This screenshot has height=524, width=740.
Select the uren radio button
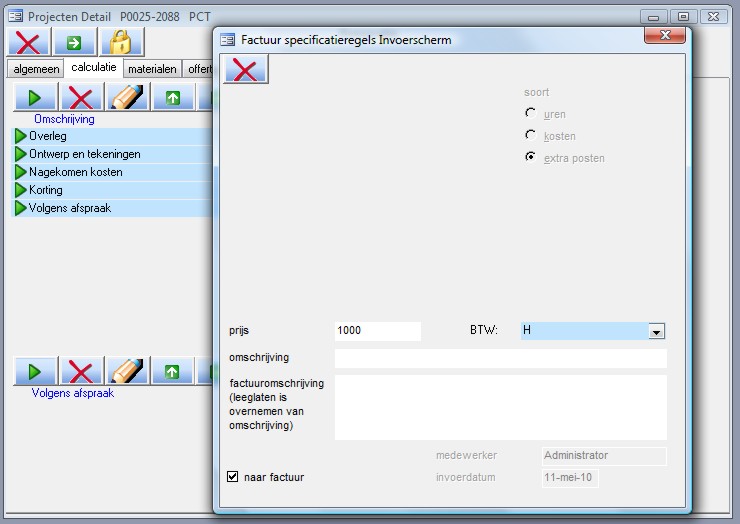pyautogui.click(x=530, y=113)
